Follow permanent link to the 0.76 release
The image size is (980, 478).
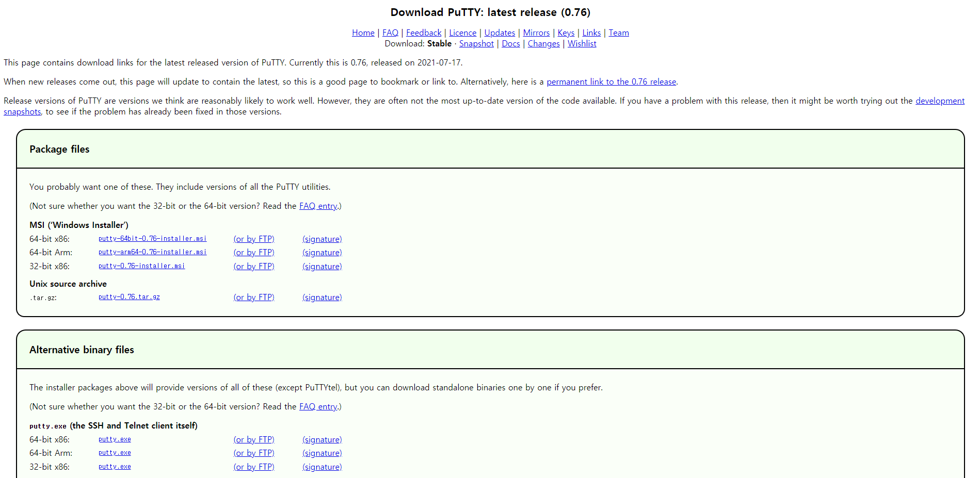pyautogui.click(x=611, y=82)
